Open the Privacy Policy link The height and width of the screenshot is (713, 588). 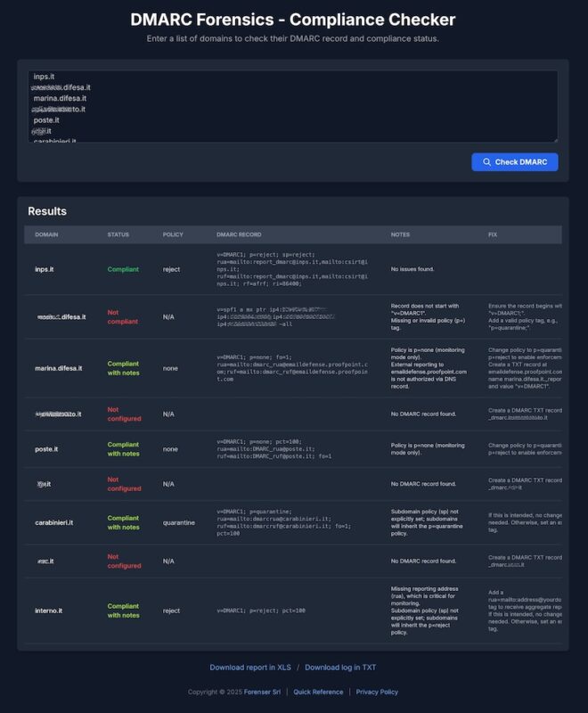[x=377, y=693]
